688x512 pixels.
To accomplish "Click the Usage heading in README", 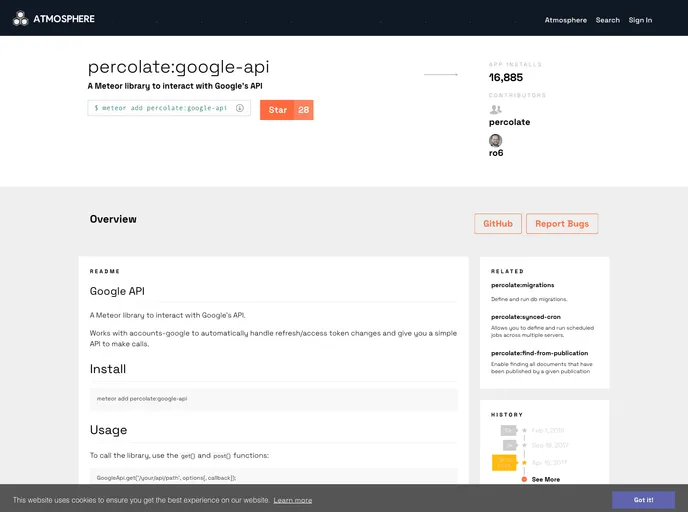I will 108,430.
